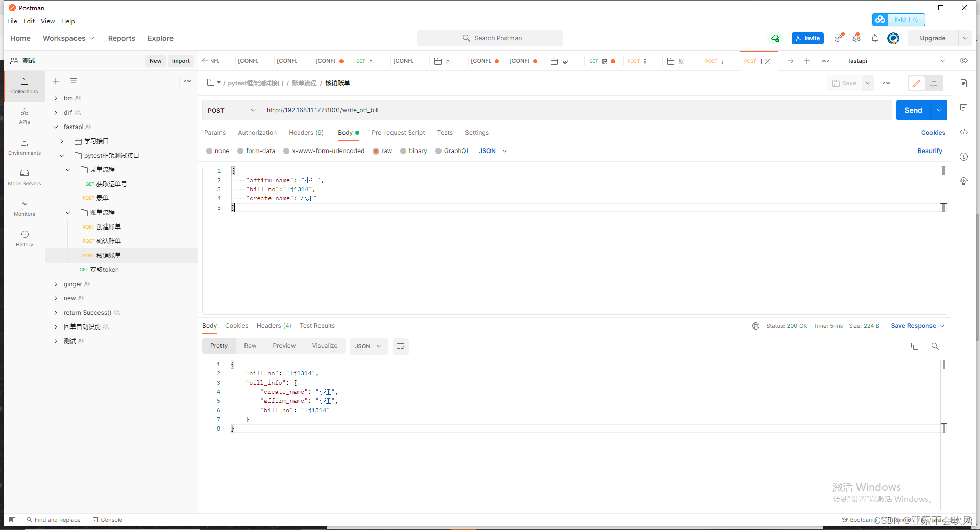Viewport: 980px width, 530px height.
Task: Click the Beautify link
Action: click(929, 151)
